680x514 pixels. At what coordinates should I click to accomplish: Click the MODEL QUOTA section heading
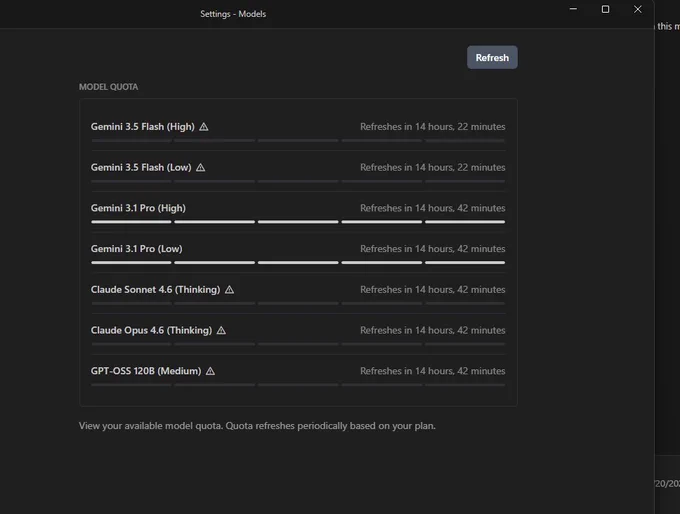[108, 87]
